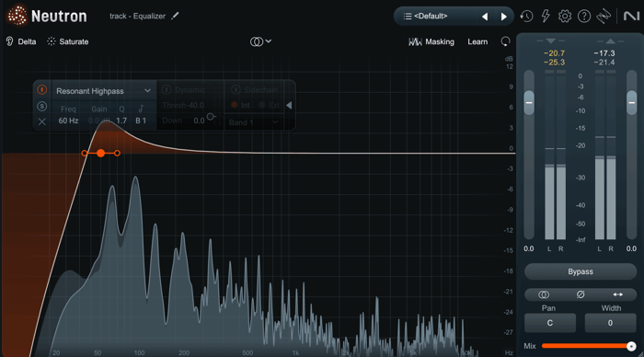Click the input gain 0.0 readout
The image size is (644, 357).
click(x=529, y=248)
